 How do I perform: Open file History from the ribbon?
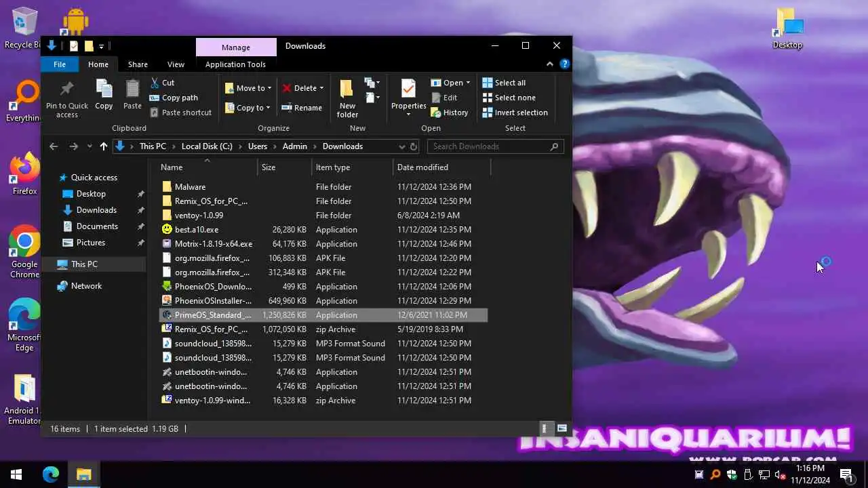tap(450, 113)
